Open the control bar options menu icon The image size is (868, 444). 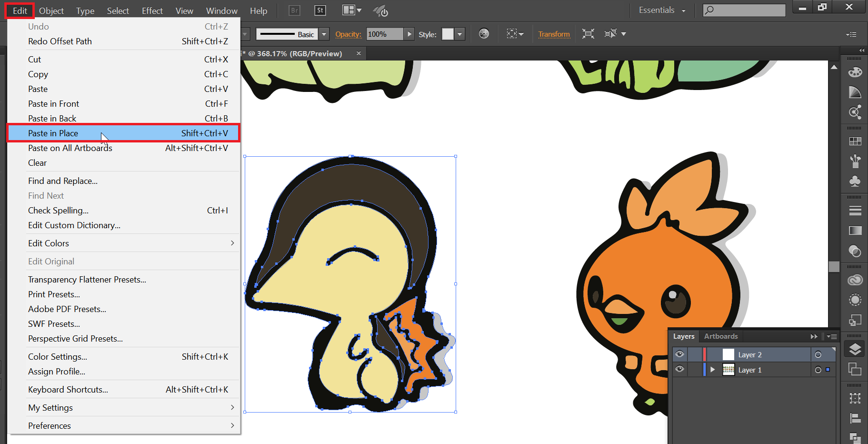click(x=851, y=34)
